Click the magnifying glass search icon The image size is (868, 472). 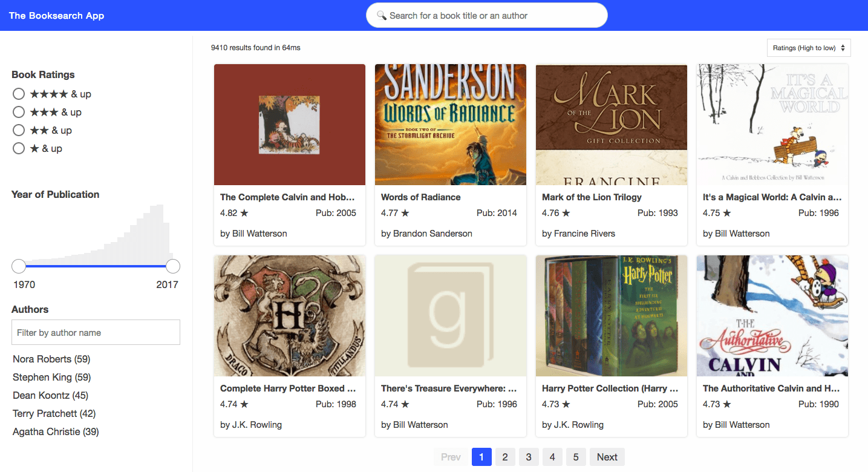pos(381,15)
